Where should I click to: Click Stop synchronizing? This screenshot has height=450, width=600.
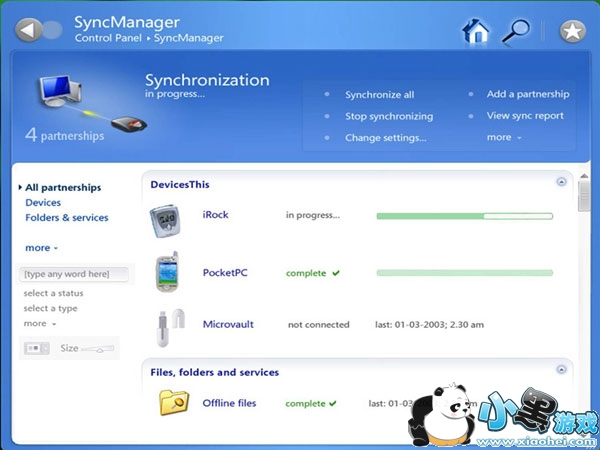point(389,116)
